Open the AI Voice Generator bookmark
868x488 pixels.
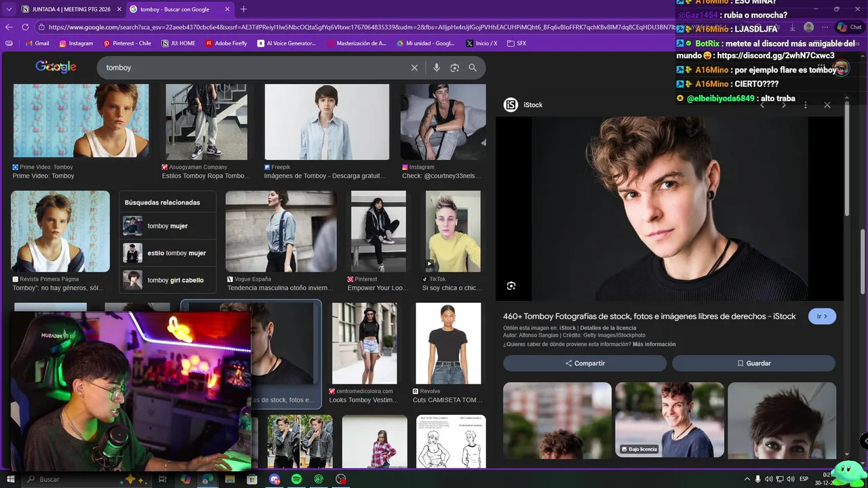click(x=287, y=43)
